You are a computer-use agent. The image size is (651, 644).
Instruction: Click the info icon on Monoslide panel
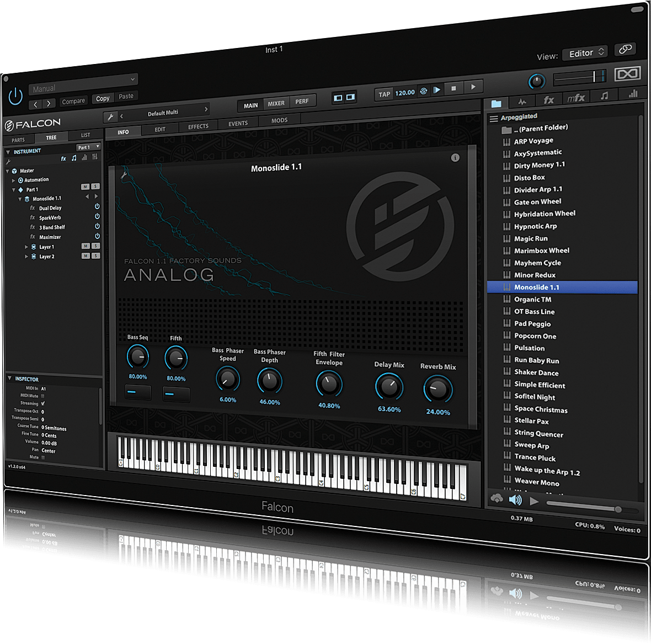[455, 158]
